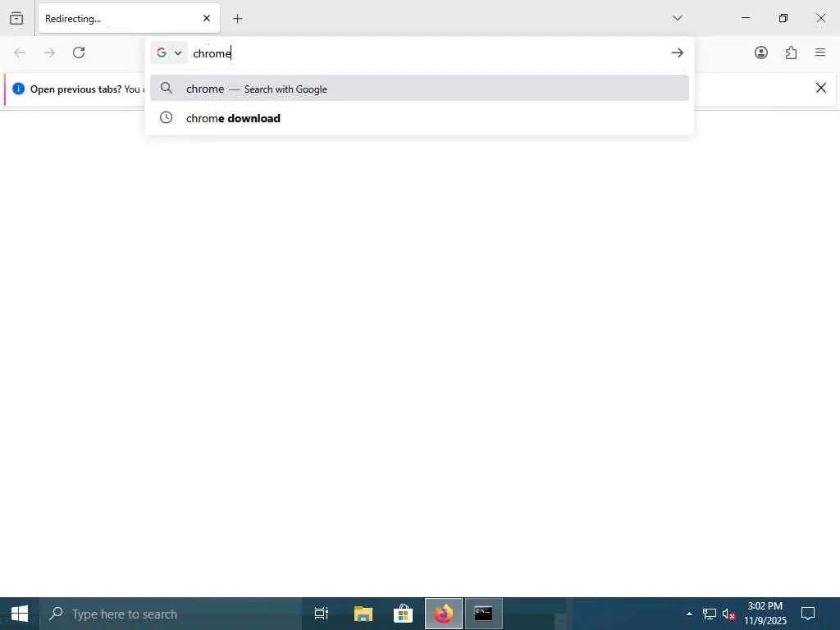Open Microsoft Store from the taskbar
Image resolution: width=840 pixels, height=630 pixels.
coord(403,614)
